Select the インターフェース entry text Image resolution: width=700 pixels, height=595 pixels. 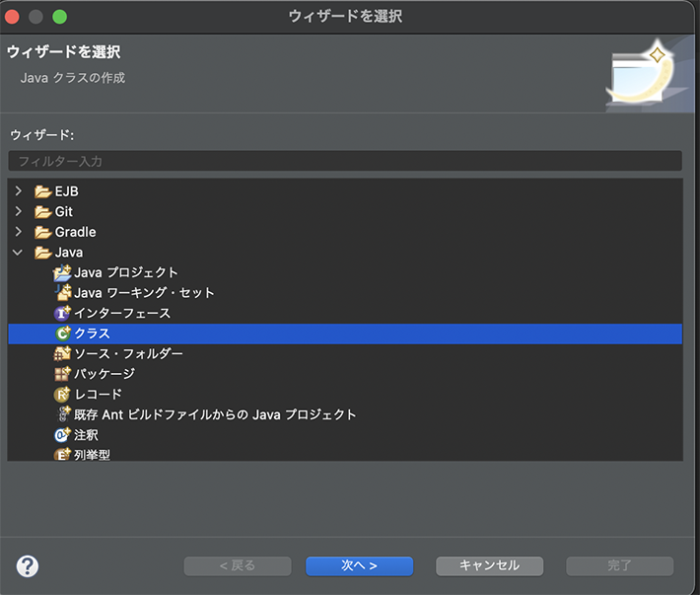pyautogui.click(x=122, y=313)
